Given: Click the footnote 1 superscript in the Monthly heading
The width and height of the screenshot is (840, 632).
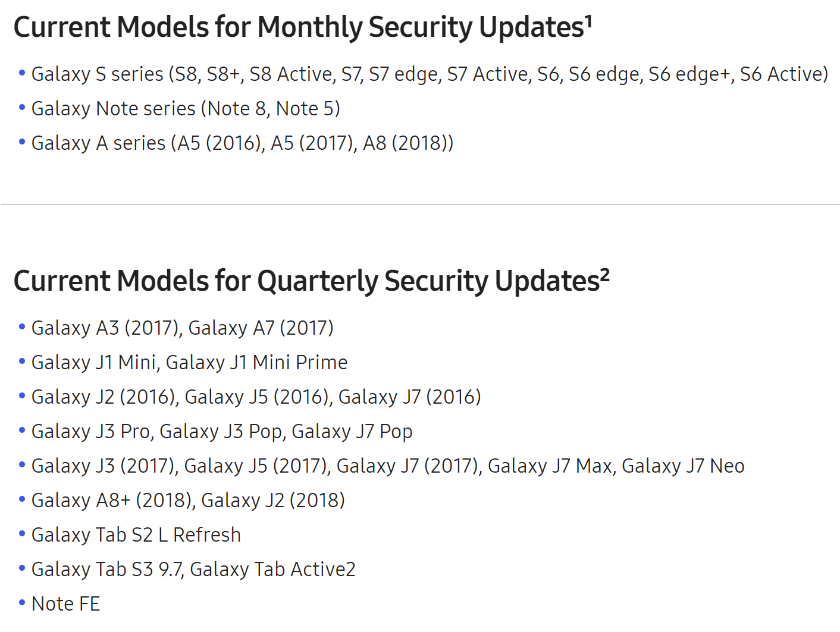Looking at the screenshot, I should point(588,21).
